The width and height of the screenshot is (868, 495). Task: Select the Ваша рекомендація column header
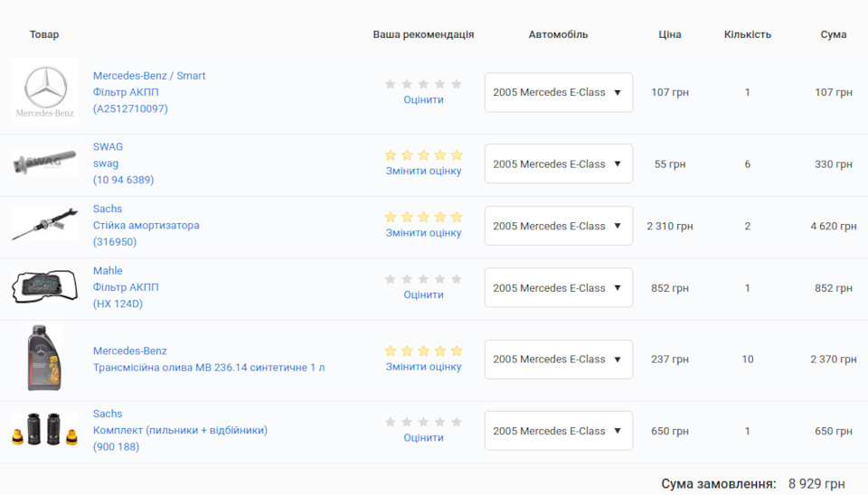(x=423, y=34)
